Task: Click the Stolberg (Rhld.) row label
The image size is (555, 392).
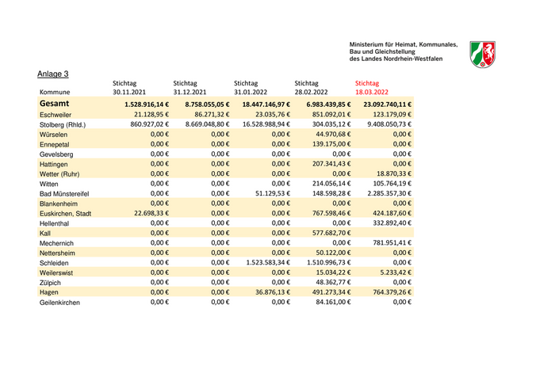Action: (63, 125)
